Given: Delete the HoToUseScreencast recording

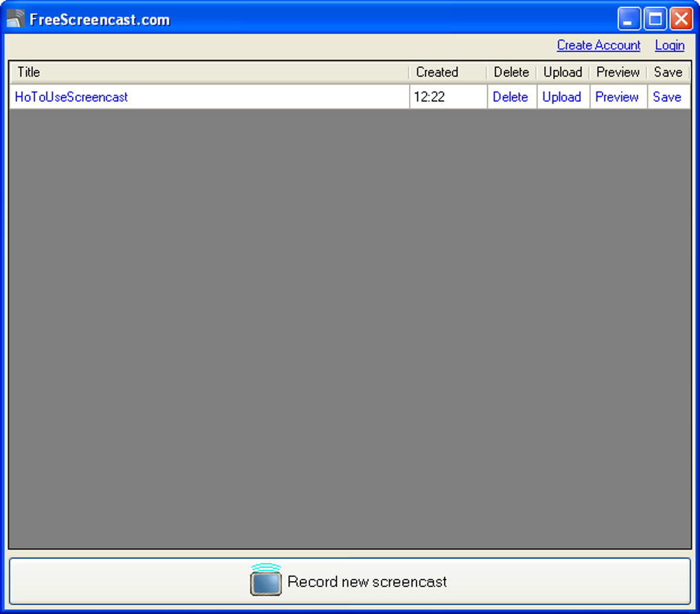Looking at the screenshot, I should pyautogui.click(x=511, y=97).
